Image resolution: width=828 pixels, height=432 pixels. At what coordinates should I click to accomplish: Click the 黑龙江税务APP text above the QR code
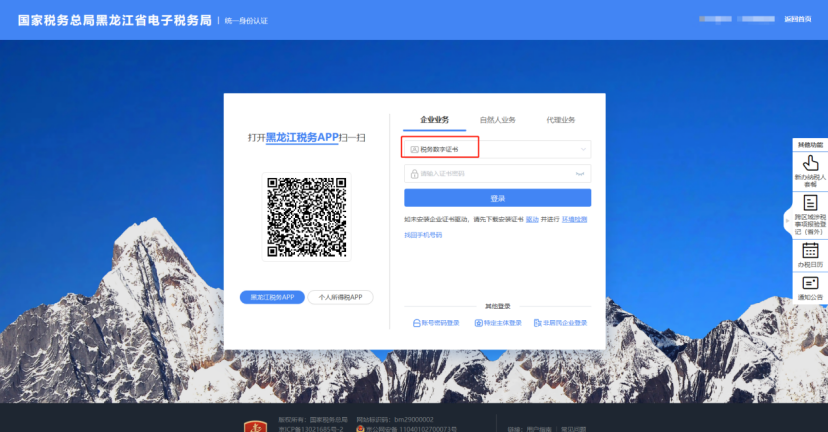(302, 137)
